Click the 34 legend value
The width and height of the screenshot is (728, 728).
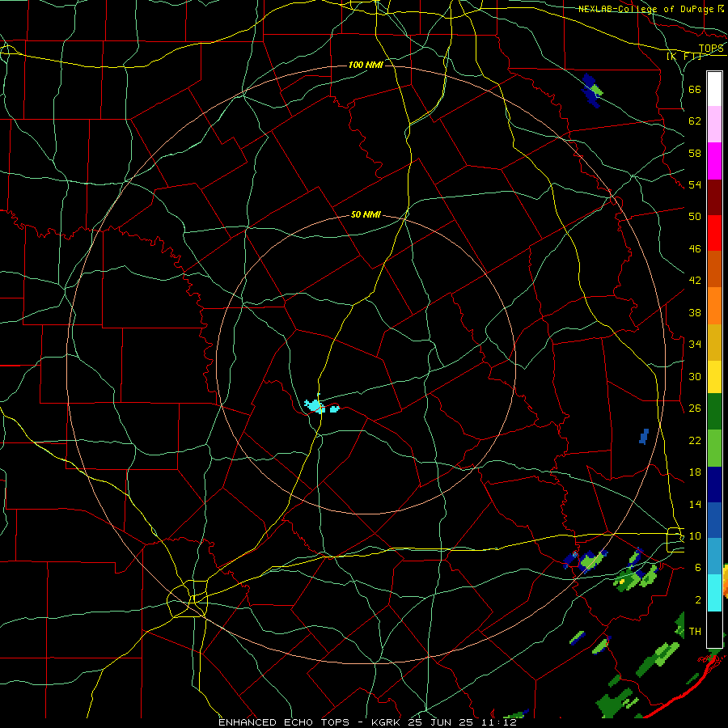pos(695,345)
